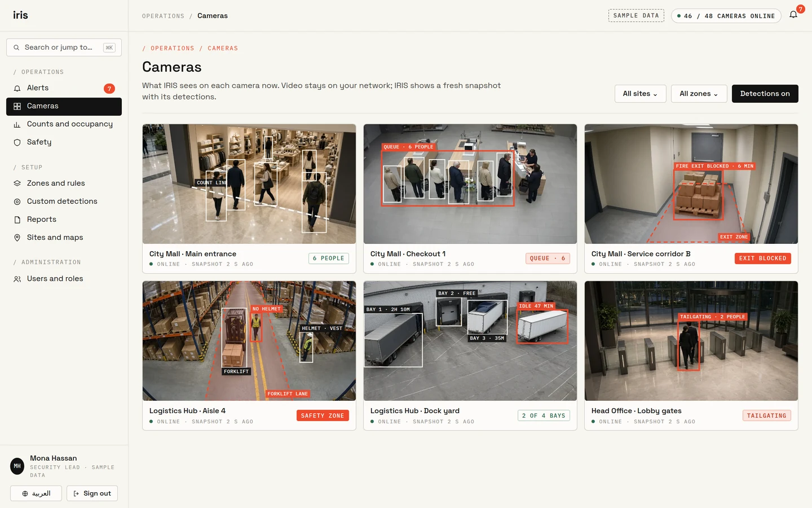The image size is (812, 508).
Task: Navigate to Zones and rules
Action: point(64,183)
